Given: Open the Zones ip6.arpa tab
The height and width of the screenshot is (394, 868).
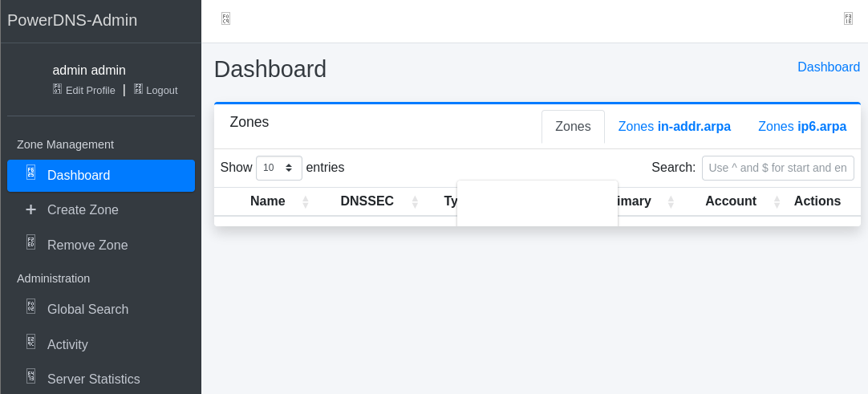Looking at the screenshot, I should point(801,127).
